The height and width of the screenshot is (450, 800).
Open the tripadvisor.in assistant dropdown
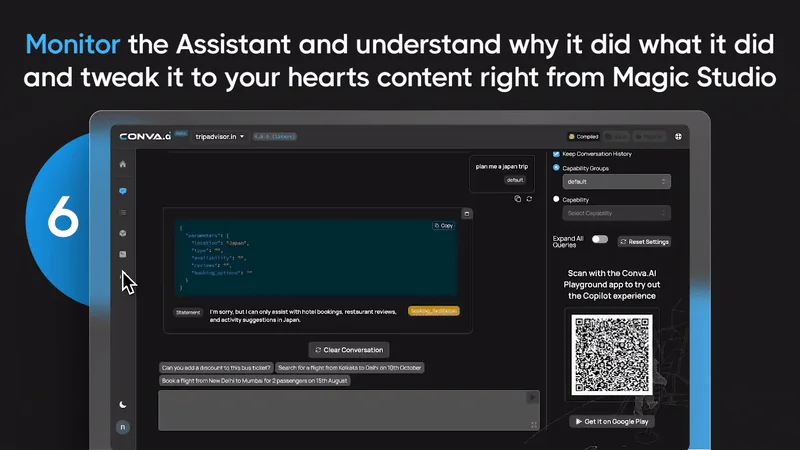[220, 136]
